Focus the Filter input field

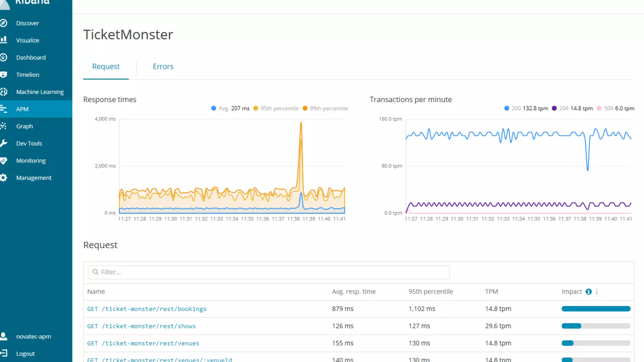(x=269, y=272)
